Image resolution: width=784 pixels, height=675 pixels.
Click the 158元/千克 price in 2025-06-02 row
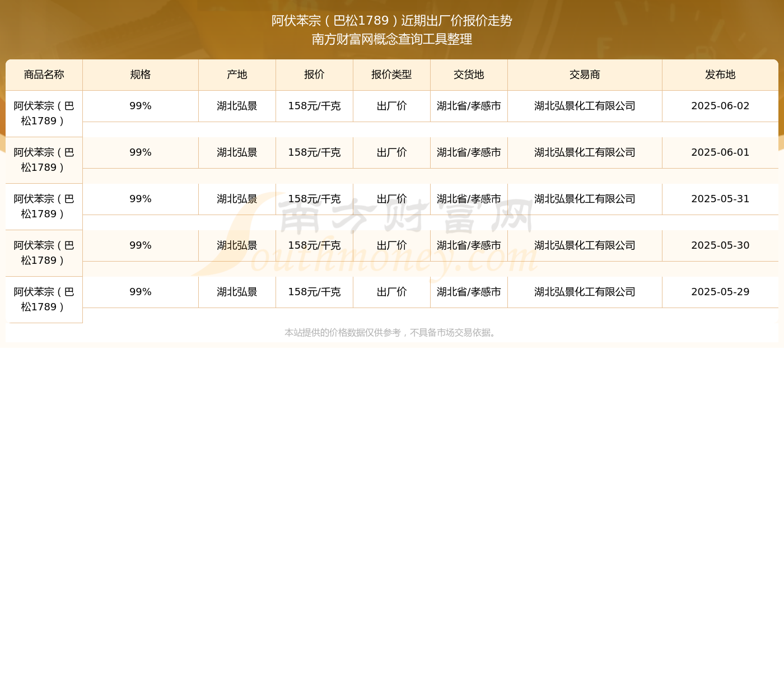(314, 106)
